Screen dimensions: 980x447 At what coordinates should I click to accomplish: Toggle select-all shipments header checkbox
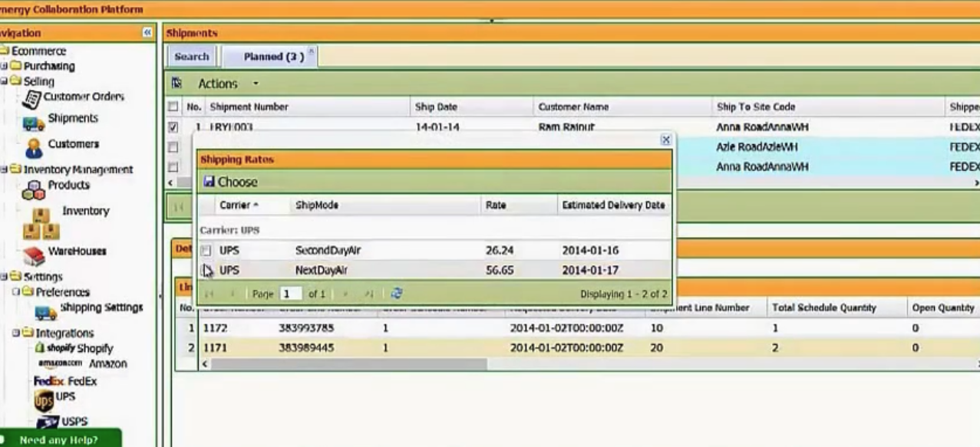coord(173,107)
